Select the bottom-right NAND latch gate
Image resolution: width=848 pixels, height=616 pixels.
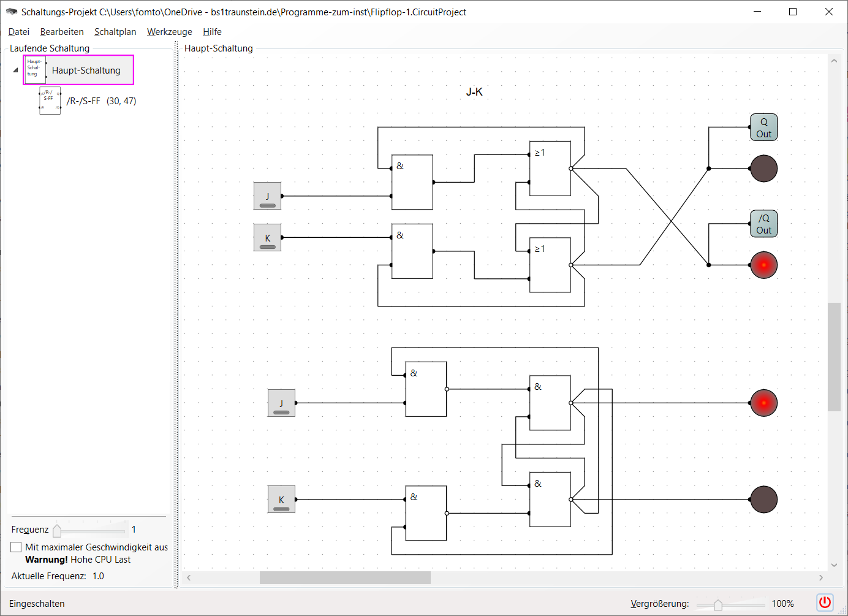point(550,500)
